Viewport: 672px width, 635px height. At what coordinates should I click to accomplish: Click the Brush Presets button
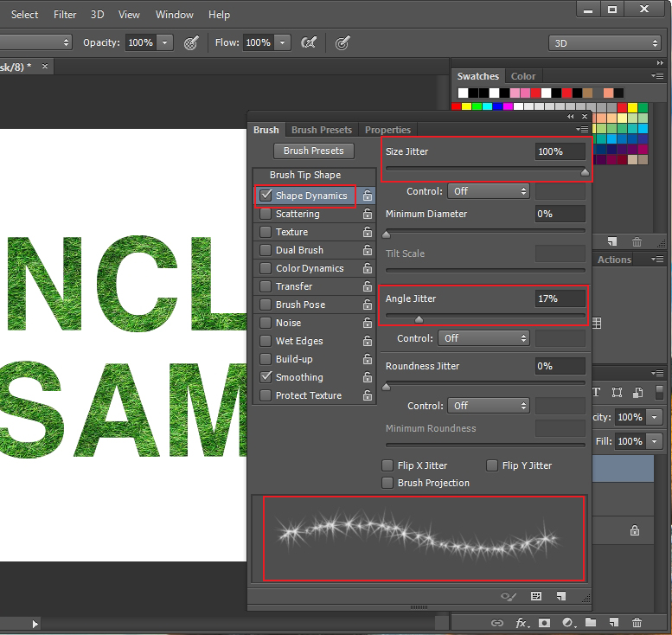click(x=314, y=151)
